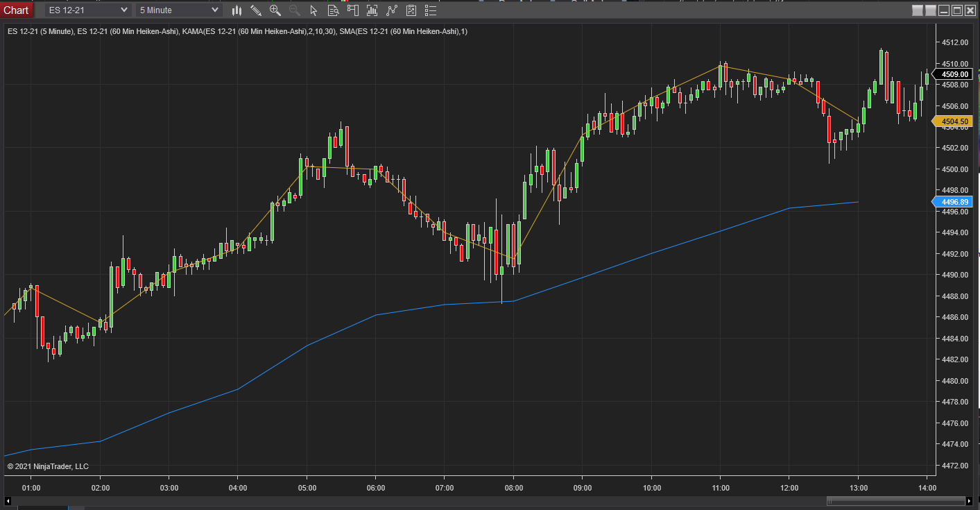Screen dimensions: 980x510
Task: Click the 08:00 time axis label
Action: 514,488
